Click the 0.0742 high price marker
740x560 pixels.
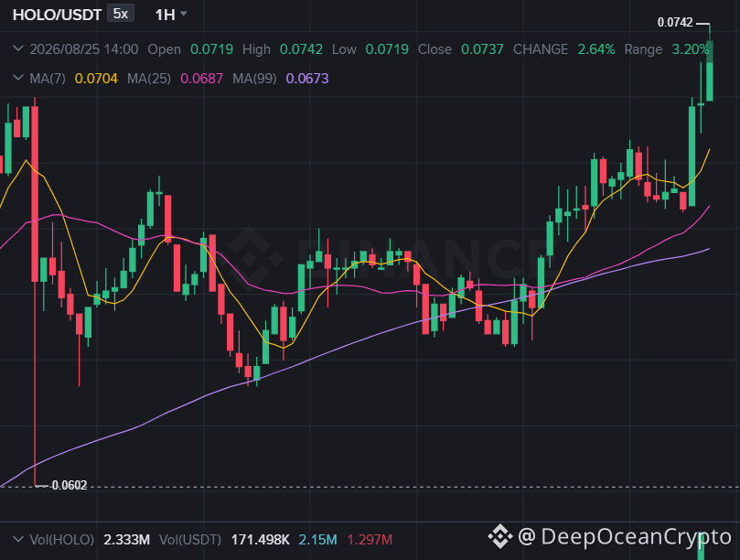tap(675, 22)
